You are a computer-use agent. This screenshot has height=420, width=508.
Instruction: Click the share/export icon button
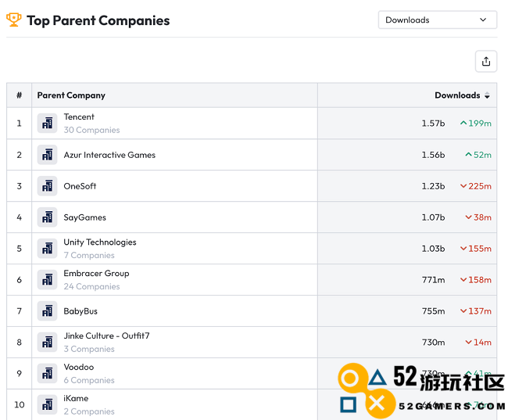tap(486, 62)
